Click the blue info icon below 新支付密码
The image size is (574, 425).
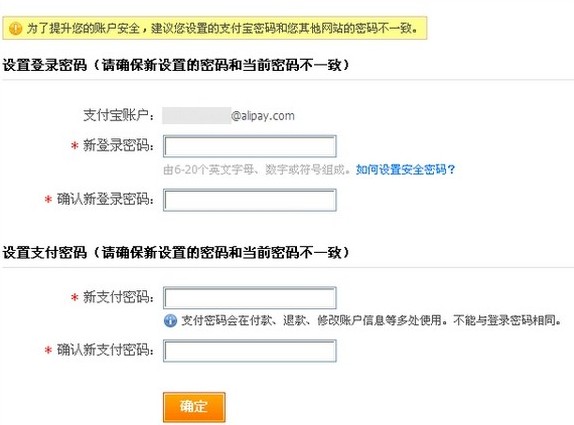pos(170,320)
